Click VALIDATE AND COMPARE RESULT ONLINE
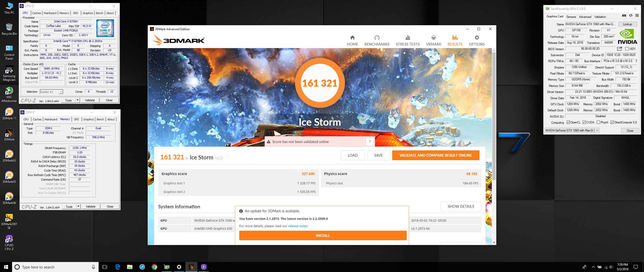 pos(436,155)
